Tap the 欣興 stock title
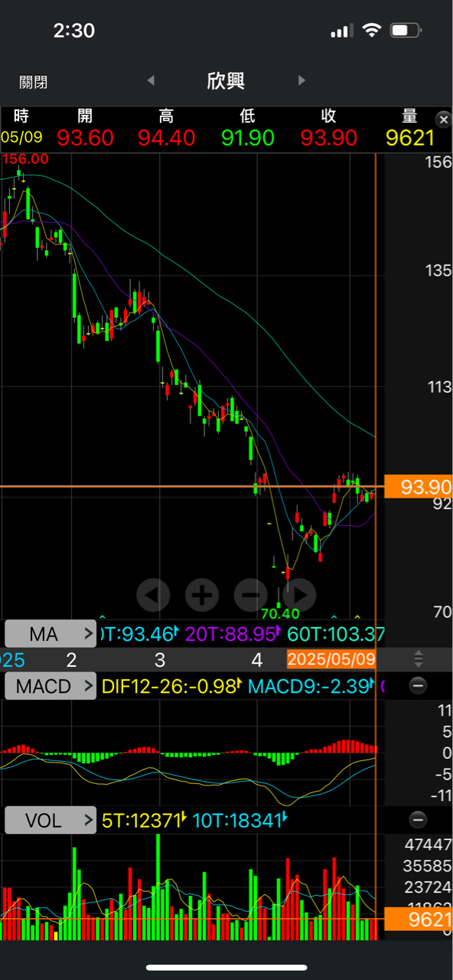The height and width of the screenshot is (980, 453). [x=226, y=80]
